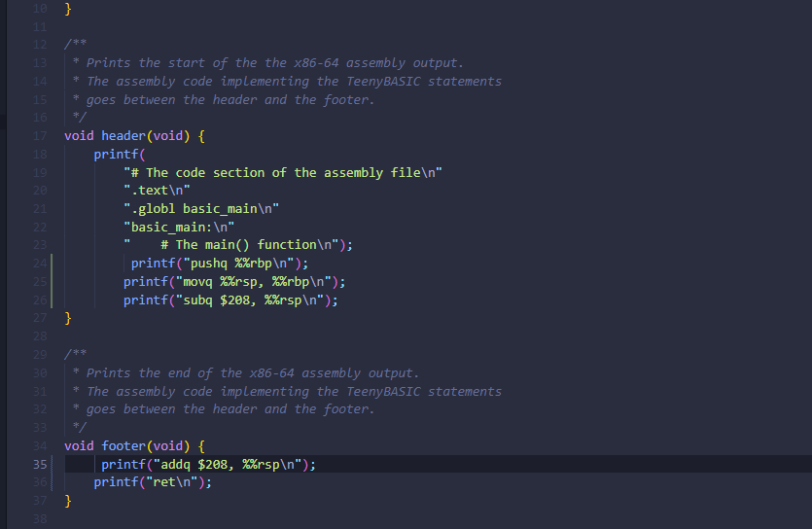
Task: Click the header function name
Action: (123, 135)
